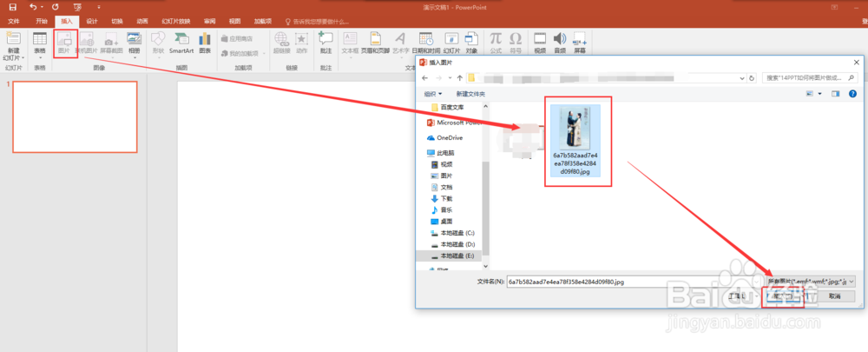Switch to the Home (开始) tab
This screenshot has width=868, height=352.
pyautogui.click(x=42, y=22)
